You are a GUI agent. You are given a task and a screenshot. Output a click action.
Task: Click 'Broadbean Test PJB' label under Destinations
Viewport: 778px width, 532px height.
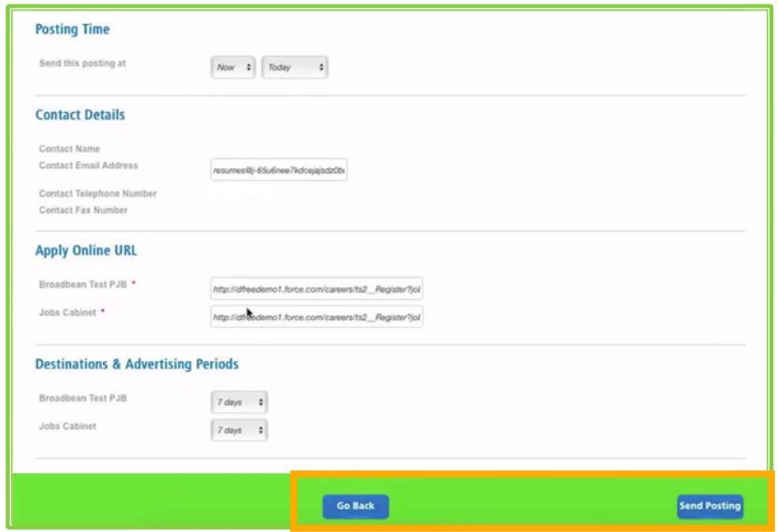(x=83, y=398)
